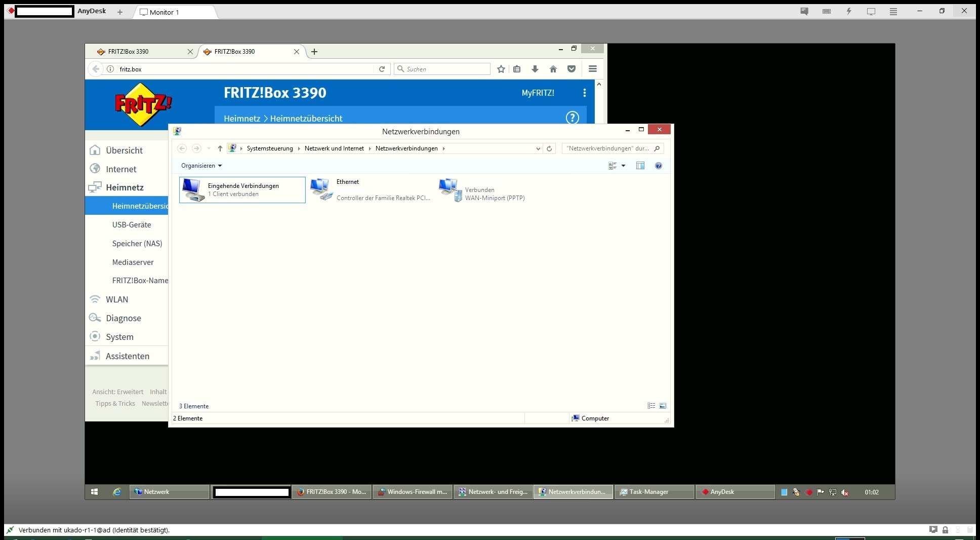
Task: Show Firefox bookmarks list icon
Action: click(x=517, y=69)
